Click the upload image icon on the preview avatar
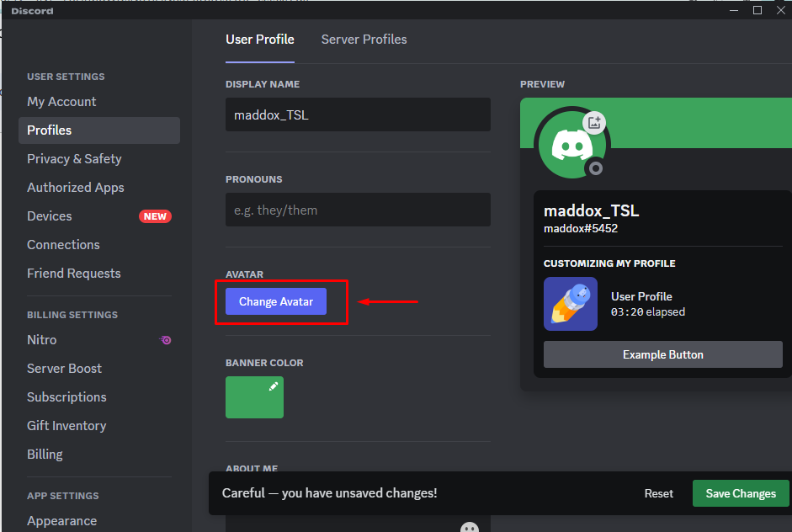The width and height of the screenshot is (792, 532). 594,122
